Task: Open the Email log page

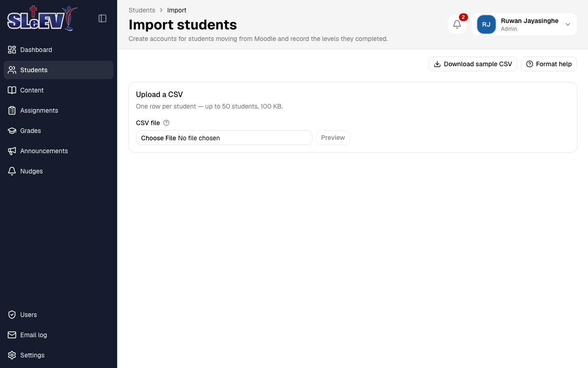Action: (x=58, y=335)
